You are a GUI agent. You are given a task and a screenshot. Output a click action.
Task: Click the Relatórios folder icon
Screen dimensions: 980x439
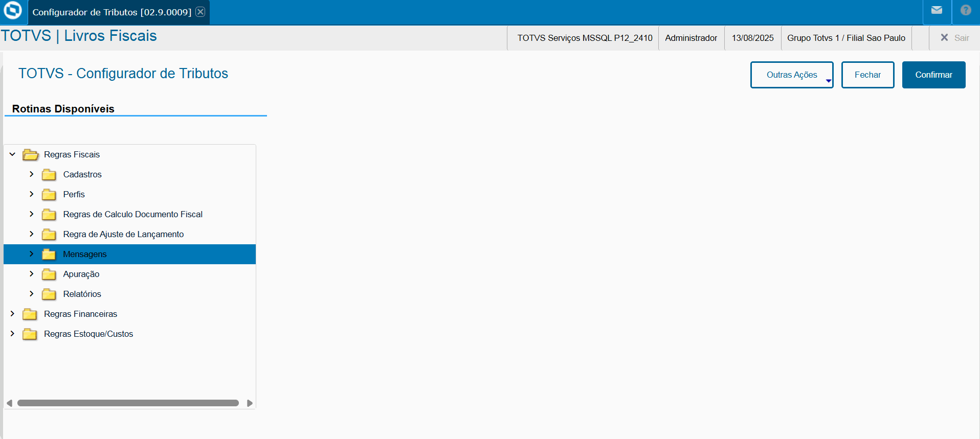[49, 294]
